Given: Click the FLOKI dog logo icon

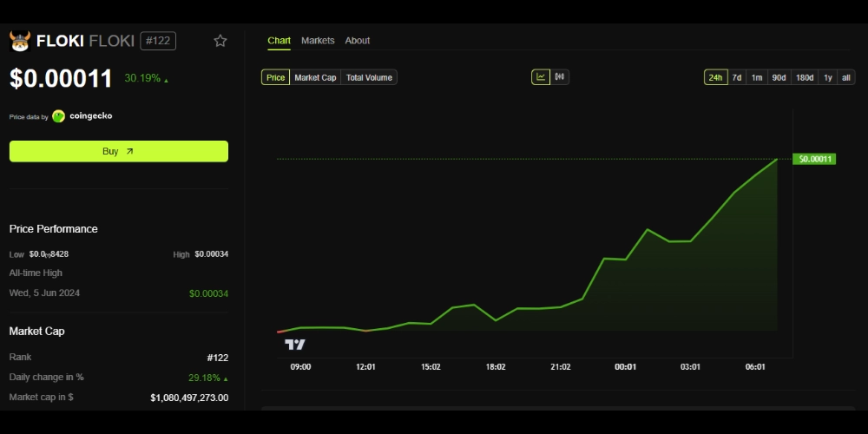Looking at the screenshot, I should [x=20, y=41].
